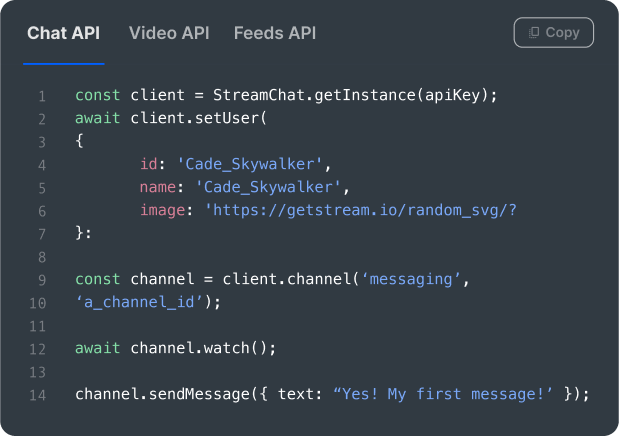Click the copy icon in Copy button
Viewport: 619px width, 436px height.
pos(534,33)
